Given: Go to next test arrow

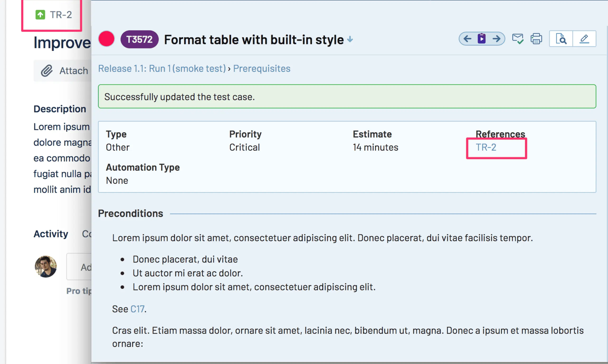Looking at the screenshot, I should (x=496, y=39).
